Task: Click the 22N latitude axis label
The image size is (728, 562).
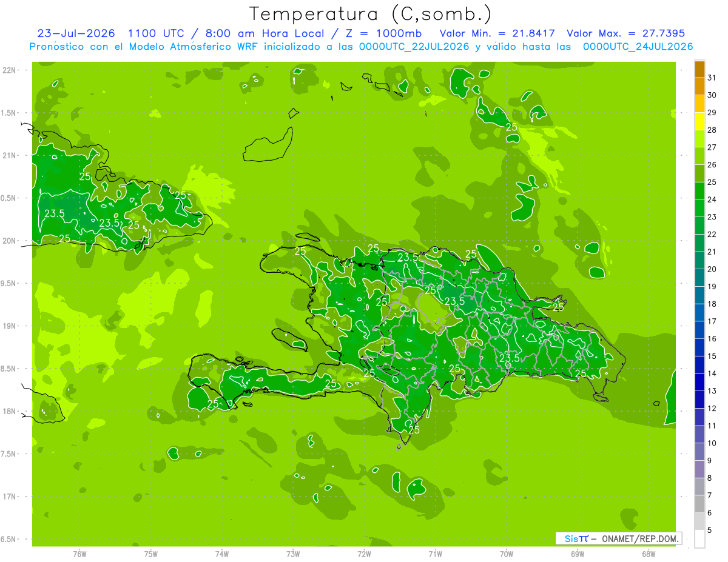Action: pos(10,70)
